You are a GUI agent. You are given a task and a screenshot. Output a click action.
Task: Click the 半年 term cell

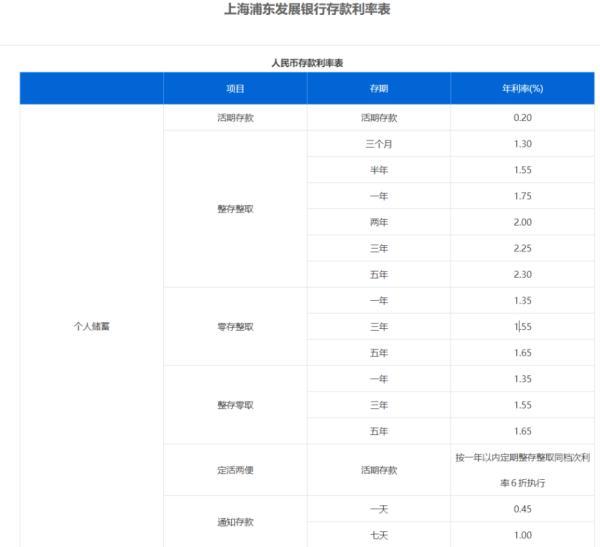(378, 170)
